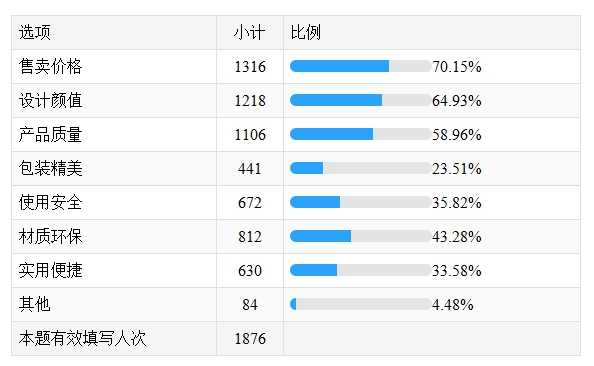Select the 产品质量 row label
This screenshot has height=366, width=594.
(x=50, y=135)
